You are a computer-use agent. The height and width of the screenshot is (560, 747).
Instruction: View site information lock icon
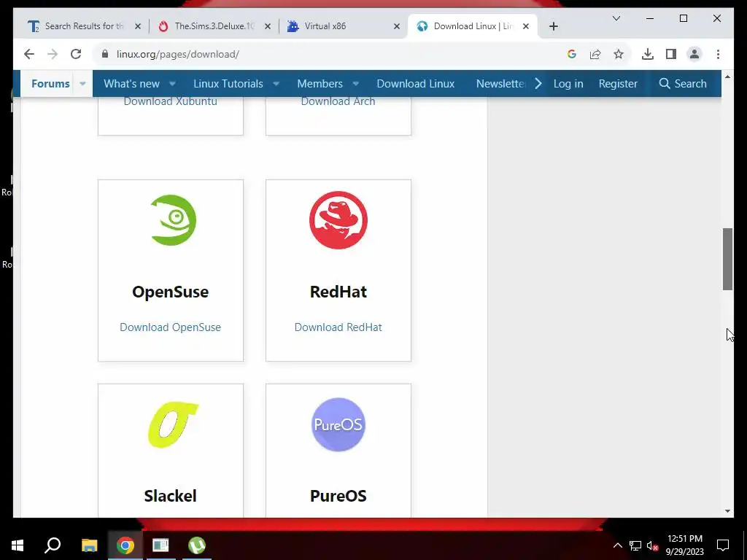tap(105, 54)
